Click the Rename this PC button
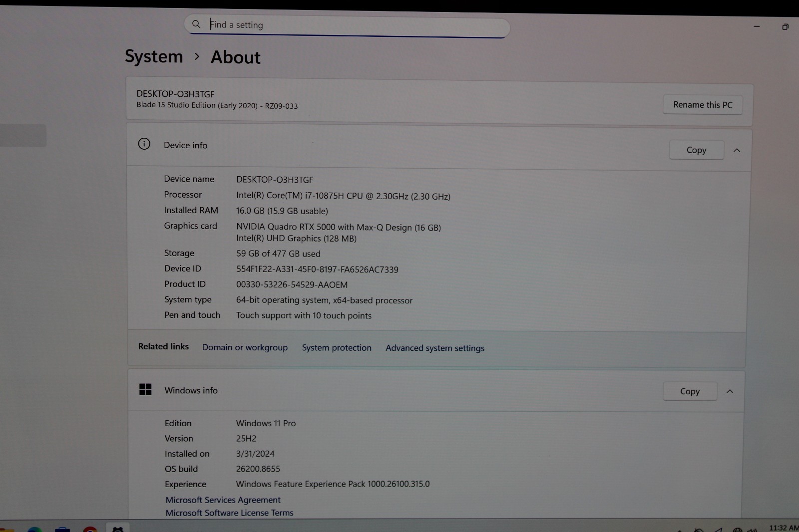The width and height of the screenshot is (799, 532). click(x=703, y=105)
